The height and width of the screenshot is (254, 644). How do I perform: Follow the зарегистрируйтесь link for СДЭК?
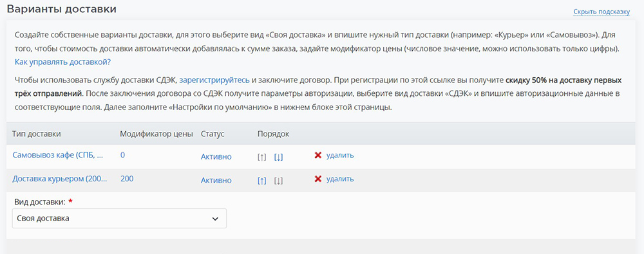coord(214,80)
